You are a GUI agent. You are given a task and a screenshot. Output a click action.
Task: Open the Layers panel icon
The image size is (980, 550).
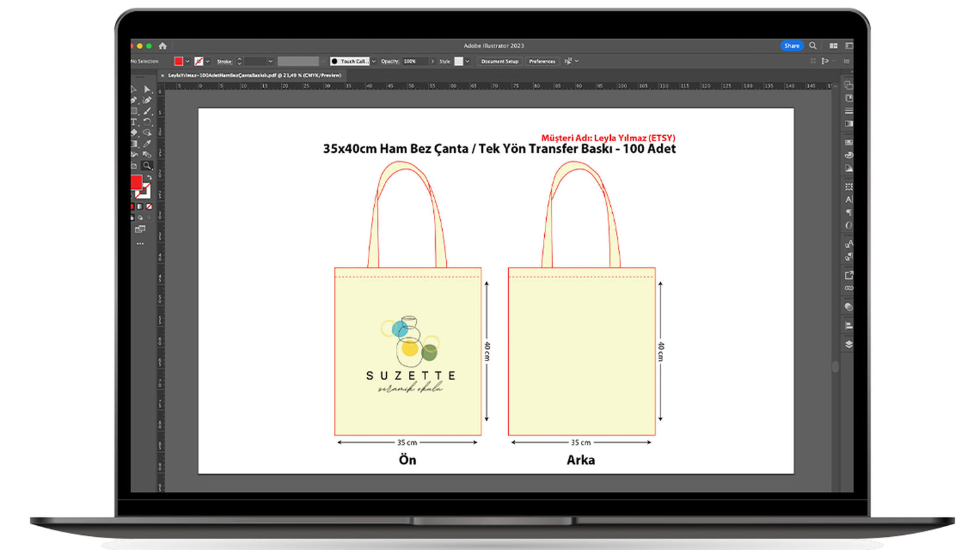pyautogui.click(x=849, y=344)
